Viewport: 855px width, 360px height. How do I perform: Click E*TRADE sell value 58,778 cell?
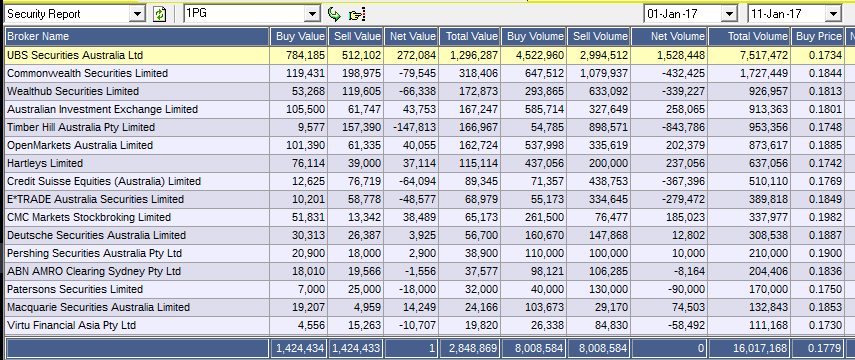coord(356,200)
